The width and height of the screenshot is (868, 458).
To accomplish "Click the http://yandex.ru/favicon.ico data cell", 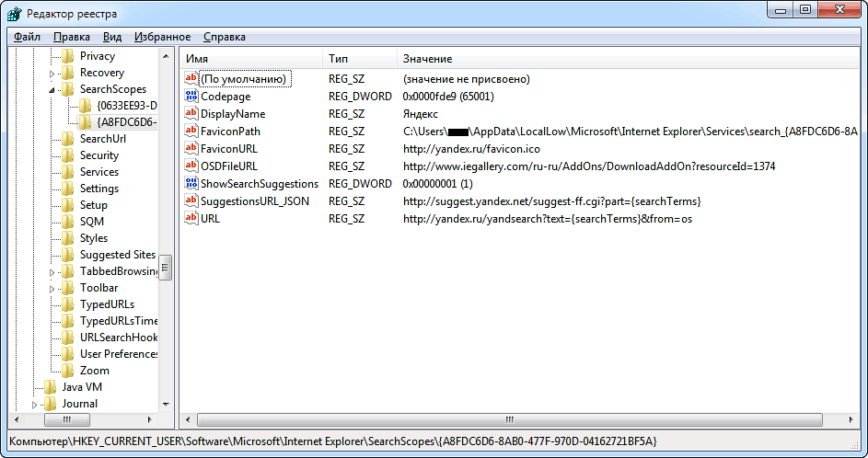I will [471, 149].
